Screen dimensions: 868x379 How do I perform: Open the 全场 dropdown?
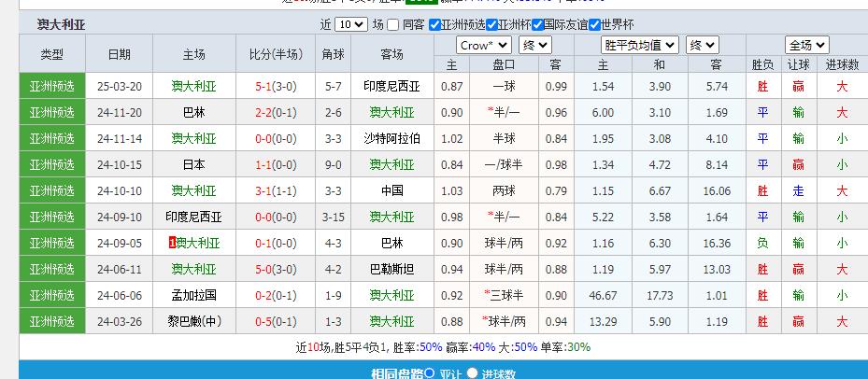click(805, 45)
